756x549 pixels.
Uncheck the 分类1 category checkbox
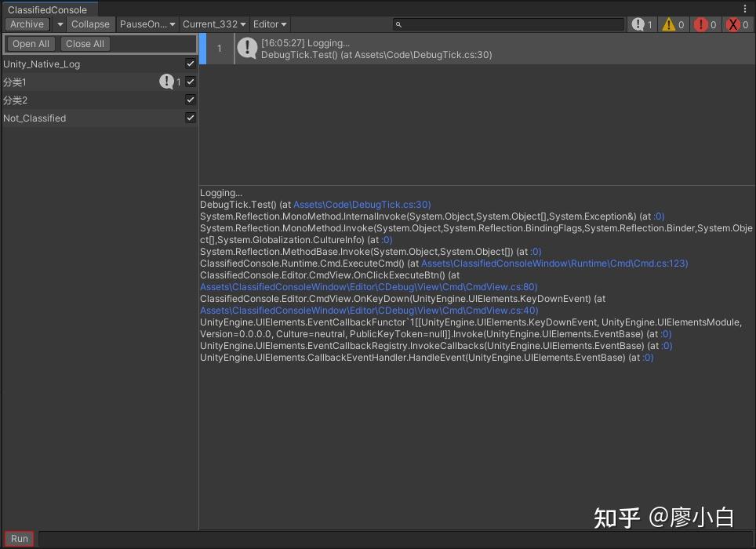click(x=191, y=82)
